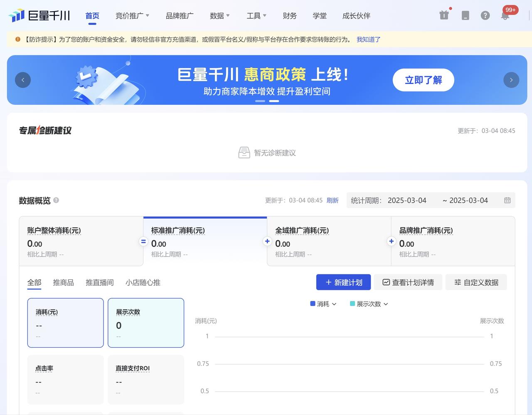Select the 展示次数 metric card
Image resolution: width=532 pixels, height=415 pixels.
click(146, 323)
